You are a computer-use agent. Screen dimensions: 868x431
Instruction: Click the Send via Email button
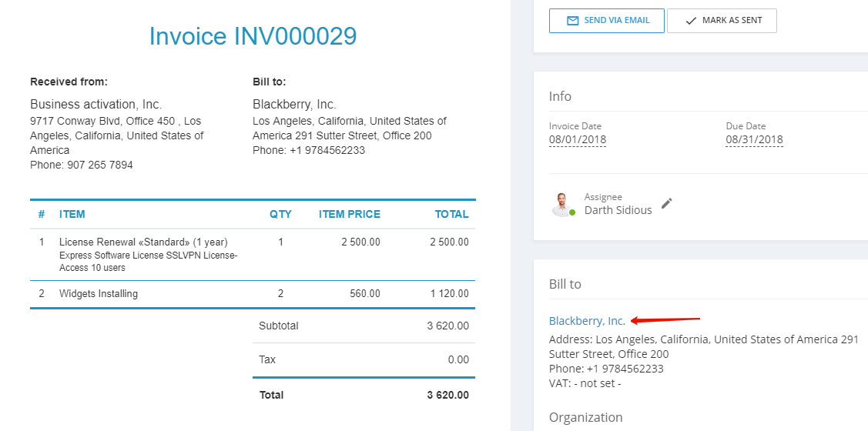607,21
